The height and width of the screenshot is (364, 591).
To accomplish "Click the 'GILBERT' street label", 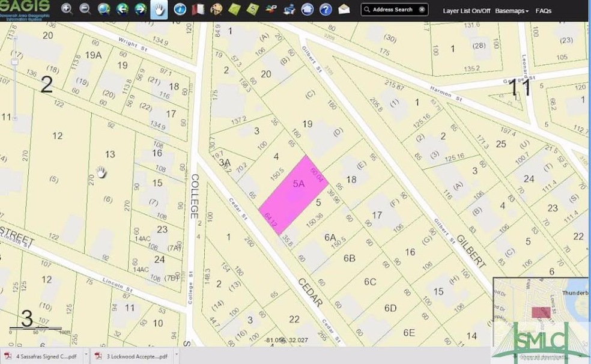I will point(471,251).
